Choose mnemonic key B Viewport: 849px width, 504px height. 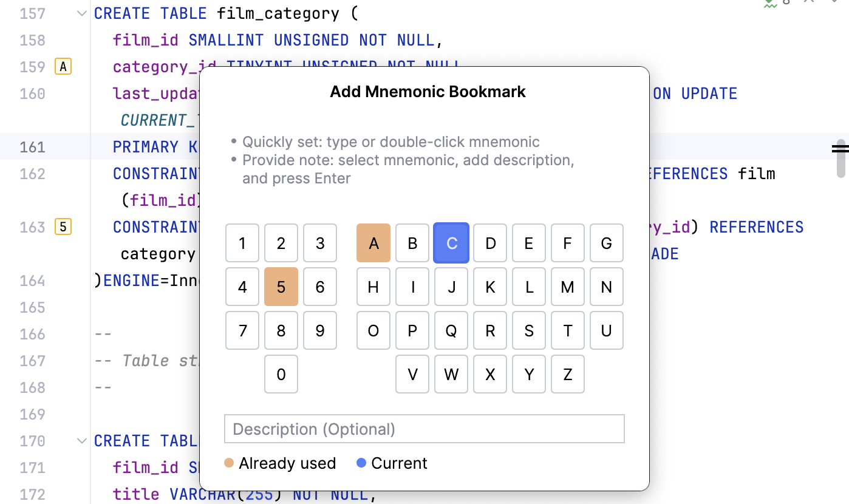pyautogui.click(x=412, y=243)
